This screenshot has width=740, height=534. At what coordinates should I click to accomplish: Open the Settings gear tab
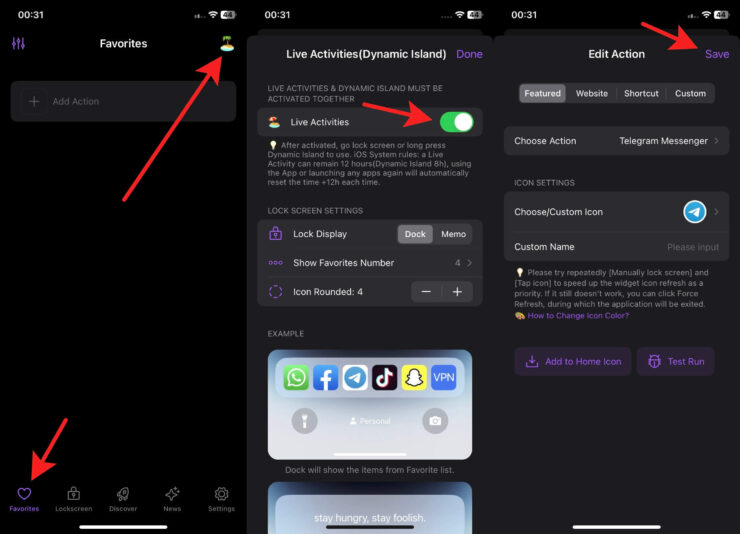click(221, 498)
